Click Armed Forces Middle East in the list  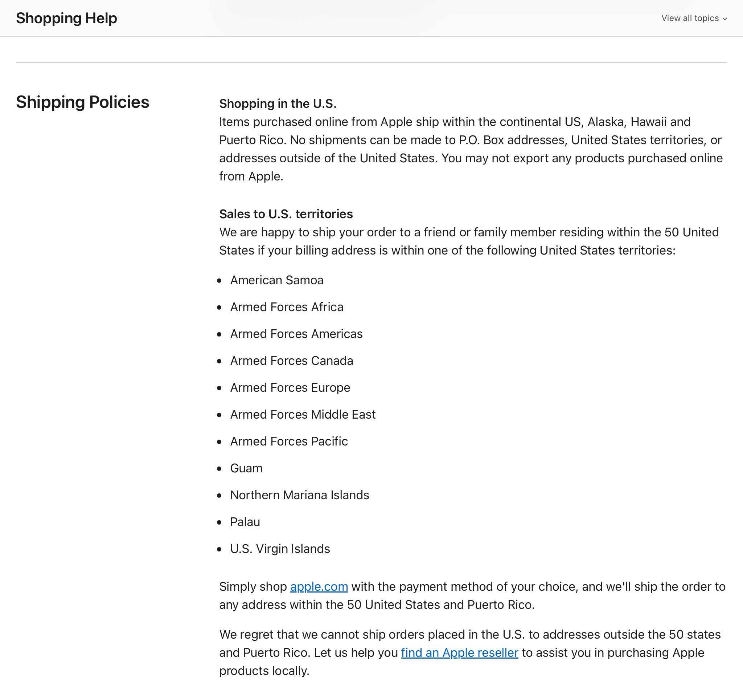[303, 415]
